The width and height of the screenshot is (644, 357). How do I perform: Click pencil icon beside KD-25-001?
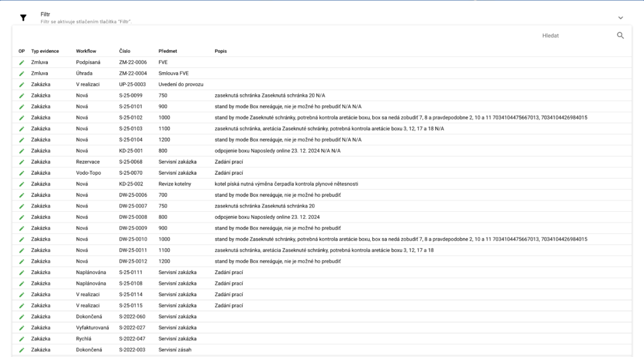pos(21,151)
